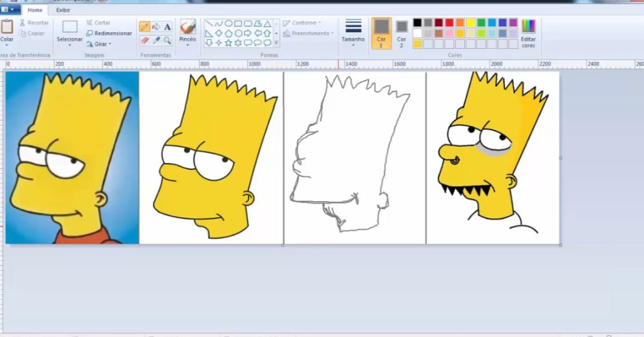Select the Pencil tool
The height and width of the screenshot is (337, 644).
coord(144,26)
